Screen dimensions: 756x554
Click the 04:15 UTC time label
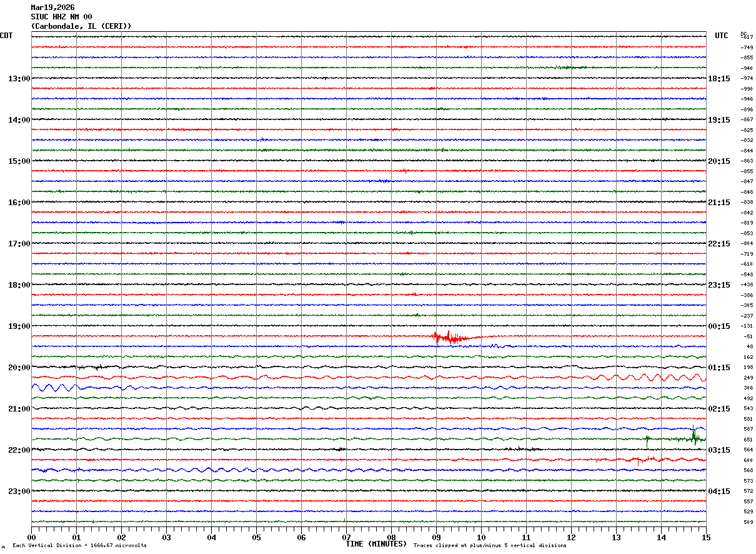(x=719, y=491)
